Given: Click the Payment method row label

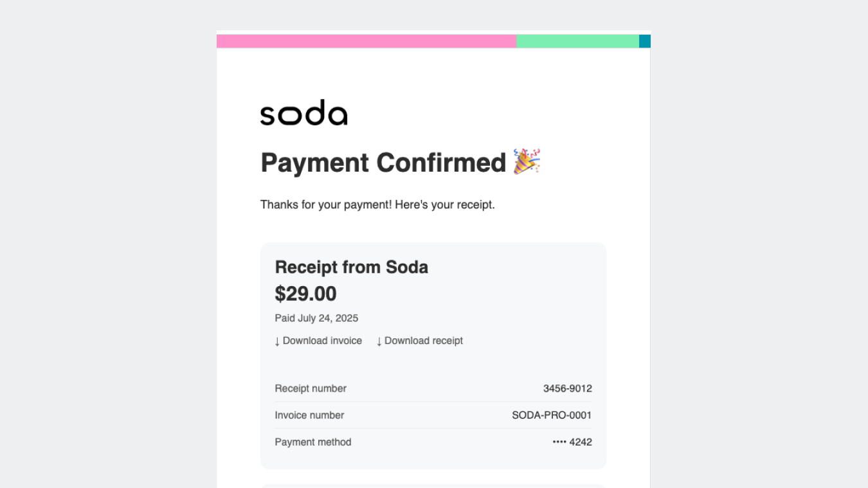Looking at the screenshot, I should [312, 442].
